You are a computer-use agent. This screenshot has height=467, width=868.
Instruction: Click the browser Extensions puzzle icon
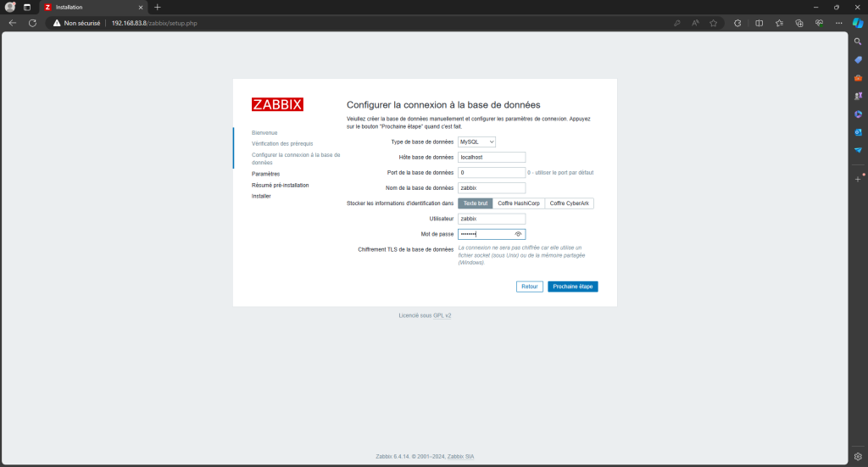[x=737, y=23]
